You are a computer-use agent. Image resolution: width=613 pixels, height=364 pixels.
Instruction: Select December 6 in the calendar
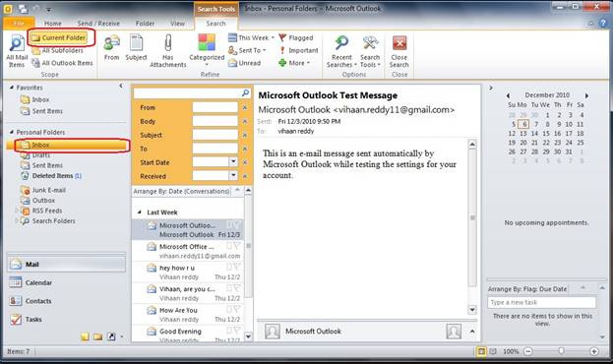523,124
